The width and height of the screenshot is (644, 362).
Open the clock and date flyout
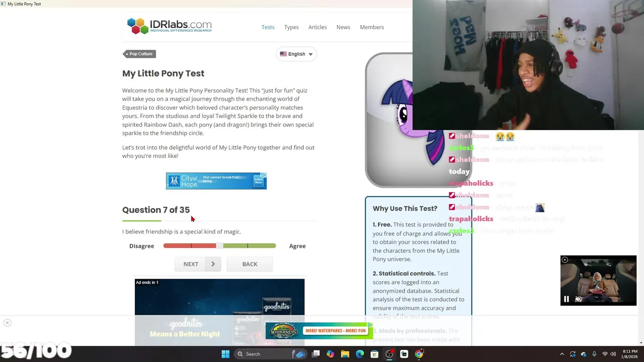coord(630,354)
